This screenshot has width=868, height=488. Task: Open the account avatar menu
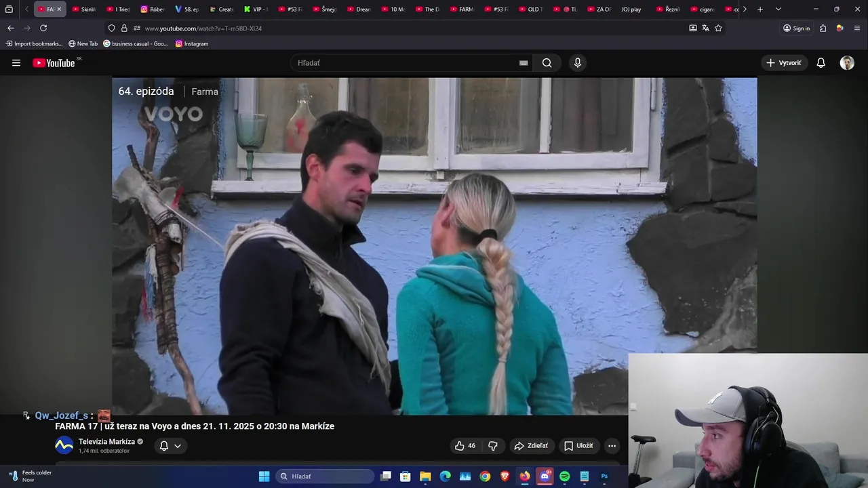click(x=847, y=63)
